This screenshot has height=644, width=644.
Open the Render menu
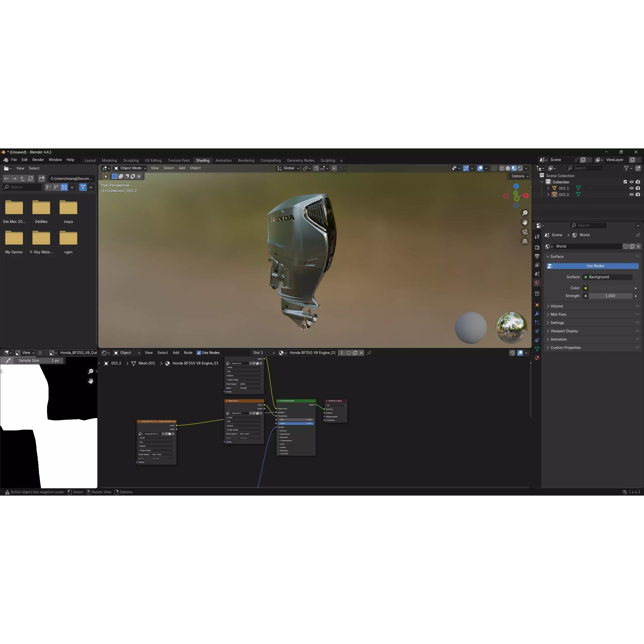pos(38,160)
